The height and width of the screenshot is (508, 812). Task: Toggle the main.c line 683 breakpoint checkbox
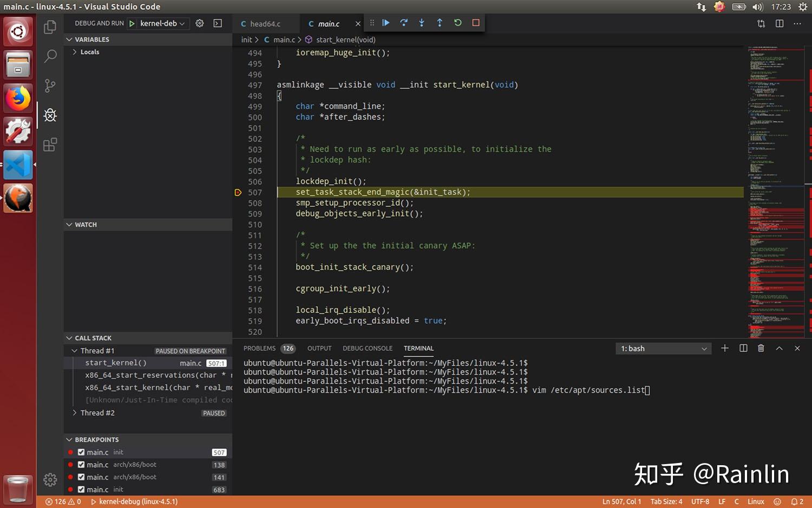[x=81, y=490]
